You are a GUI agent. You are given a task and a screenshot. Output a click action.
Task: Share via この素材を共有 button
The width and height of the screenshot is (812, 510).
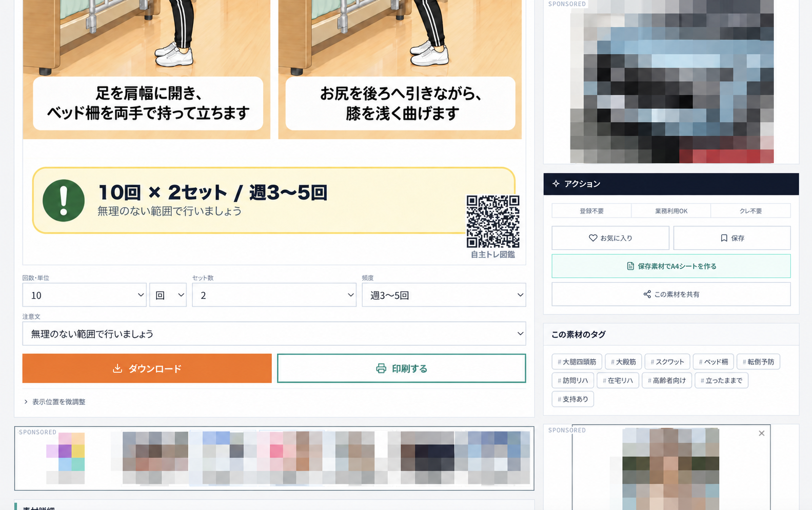(x=671, y=295)
